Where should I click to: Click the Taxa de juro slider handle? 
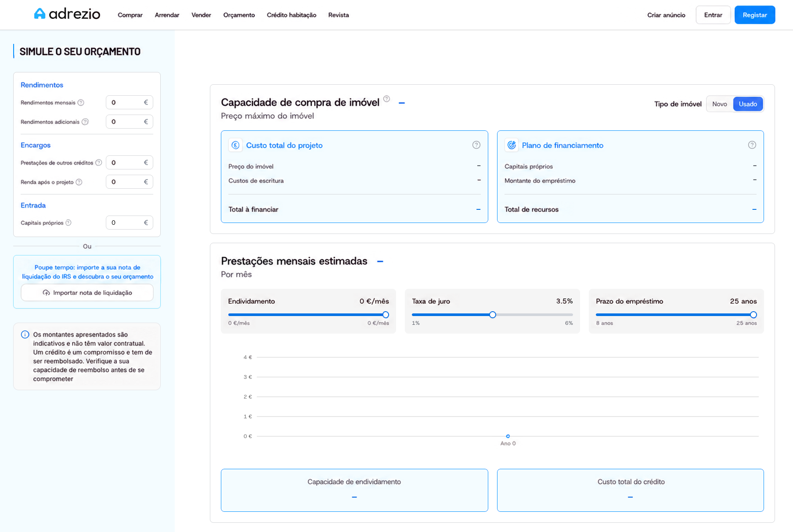493,315
